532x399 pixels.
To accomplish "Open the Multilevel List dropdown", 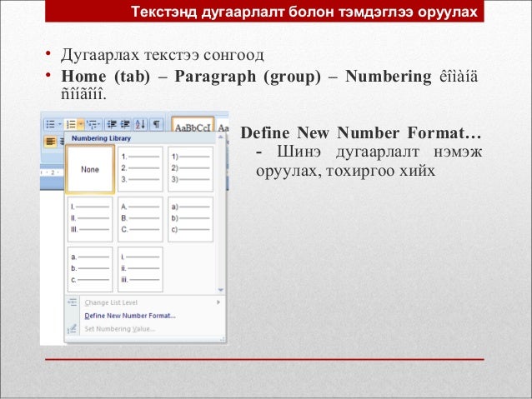I will 93,124.
